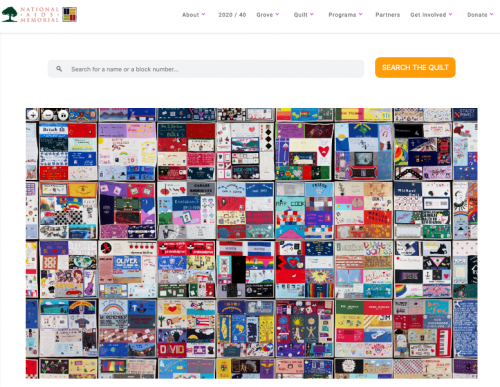Click the quilt block logo icon
Screen dimensions: 500x387
[x=69, y=15]
